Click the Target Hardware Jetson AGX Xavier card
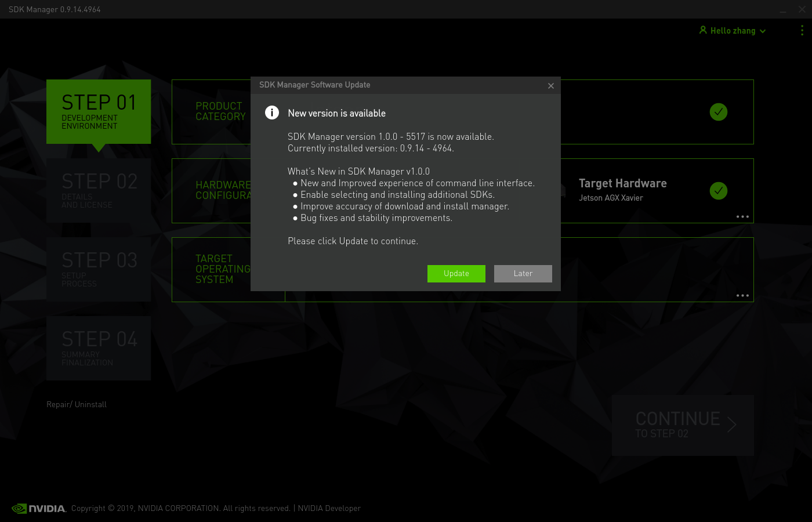This screenshot has width=812, height=522. coord(623,190)
